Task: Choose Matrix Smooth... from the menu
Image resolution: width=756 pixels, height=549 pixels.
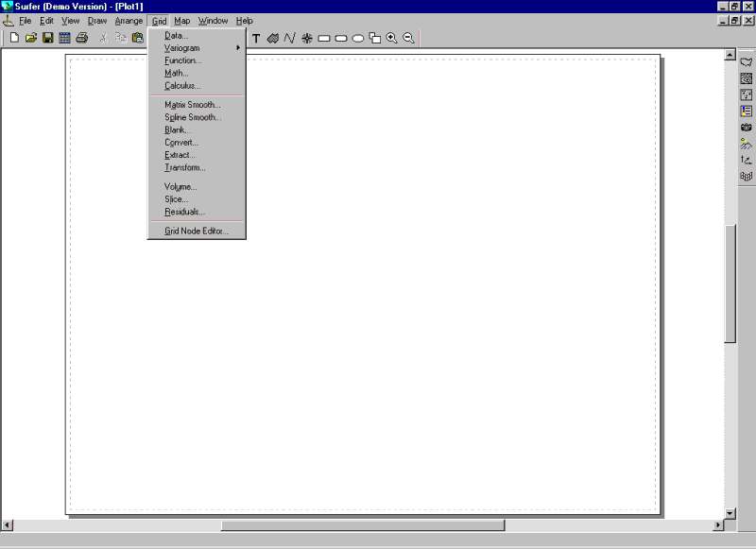Action: click(193, 105)
